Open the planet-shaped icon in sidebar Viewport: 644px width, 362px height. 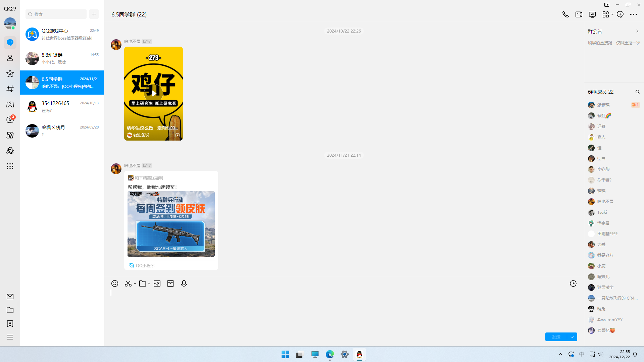click(x=10, y=151)
